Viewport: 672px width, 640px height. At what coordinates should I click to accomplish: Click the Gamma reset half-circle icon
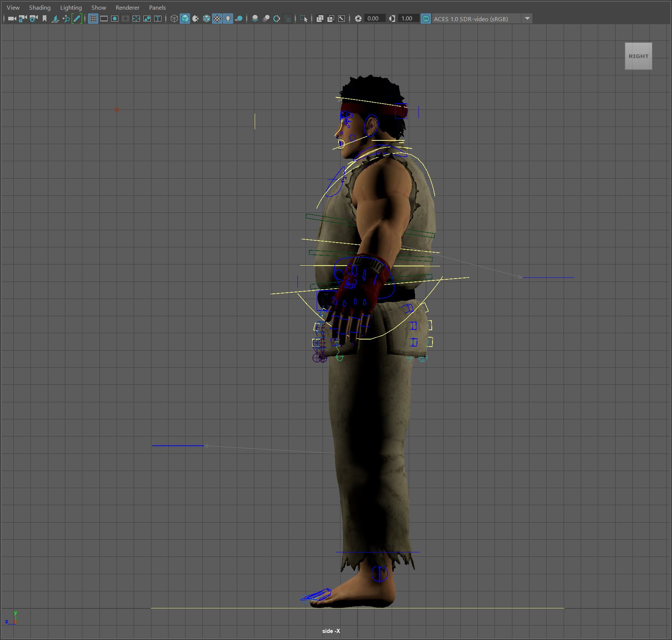392,19
